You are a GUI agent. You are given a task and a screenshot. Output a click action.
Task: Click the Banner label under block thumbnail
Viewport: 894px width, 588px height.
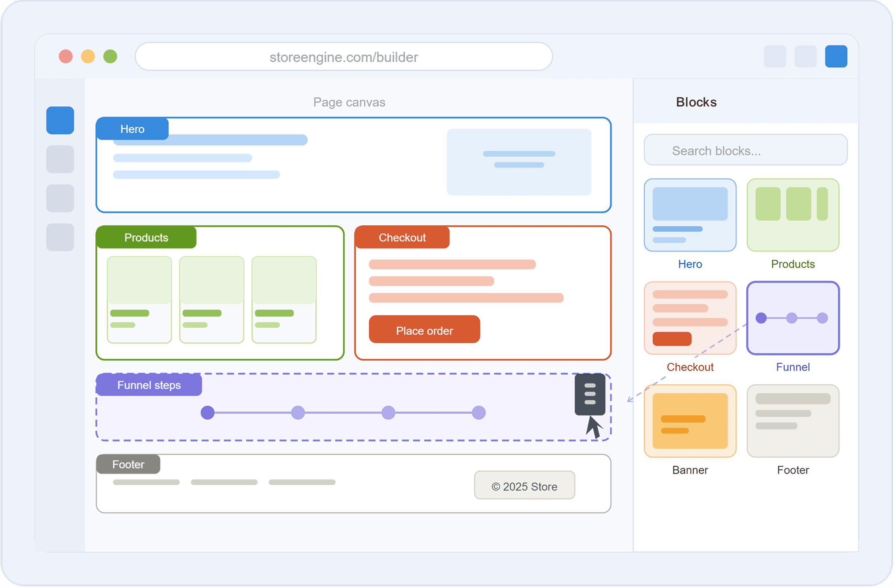(x=690, y=470)
